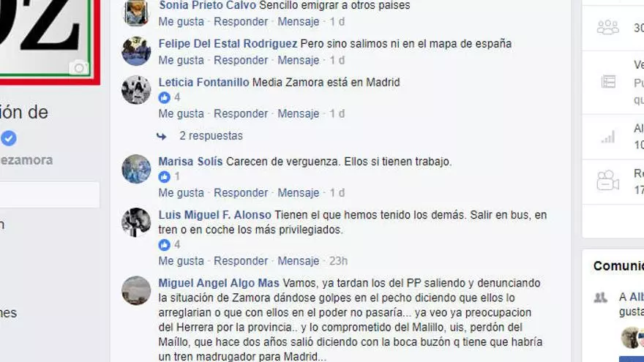644x362 pixels.
Task: Click the 23h timestamp on Luis Miguel's comment
Action: click(338, 261)
